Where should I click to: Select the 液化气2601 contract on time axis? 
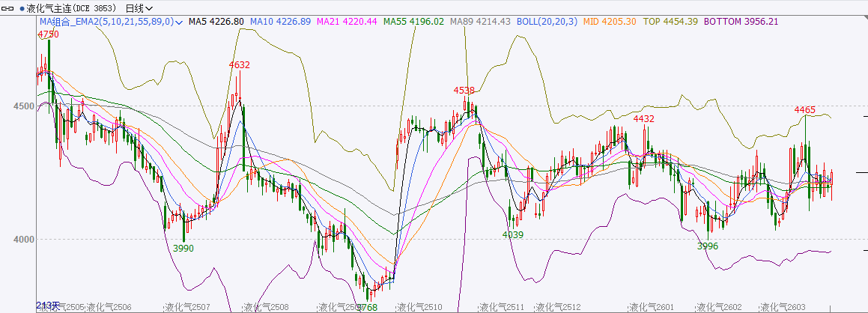[x=651, y=307]
